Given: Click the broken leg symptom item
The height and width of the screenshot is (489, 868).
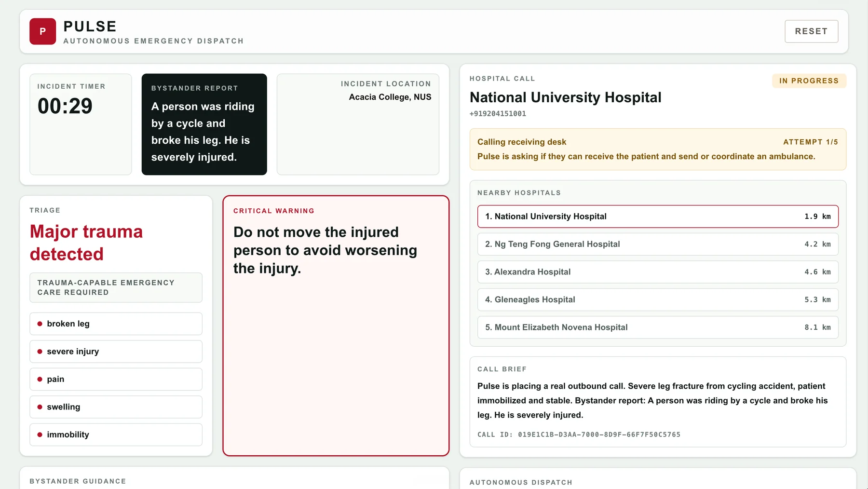Looking at the screenshot, I should coord(116,324).
